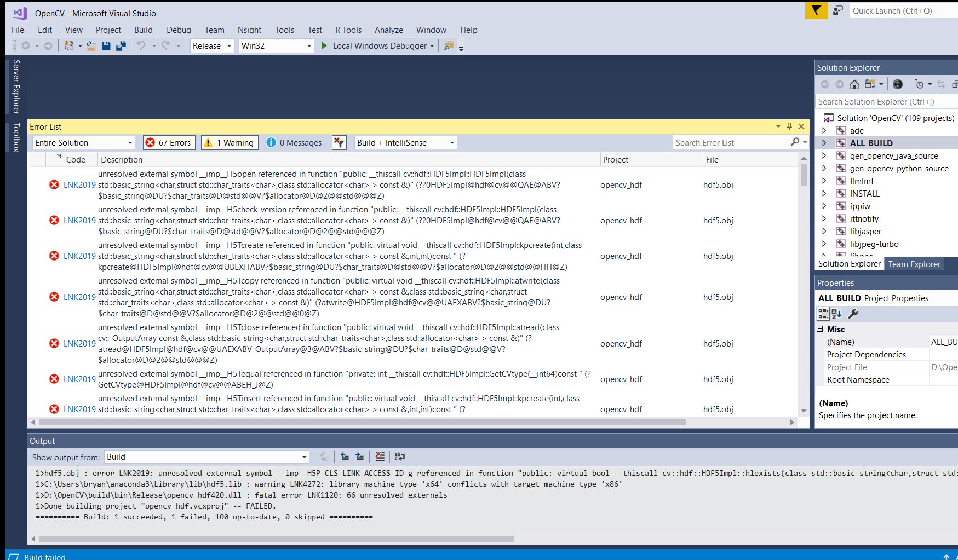Open Local Windows Debugger dropdown arrow

(432, 46)
